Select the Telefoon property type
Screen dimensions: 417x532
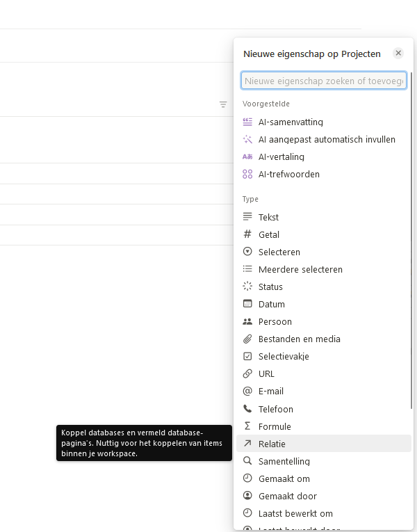point(324,409)
